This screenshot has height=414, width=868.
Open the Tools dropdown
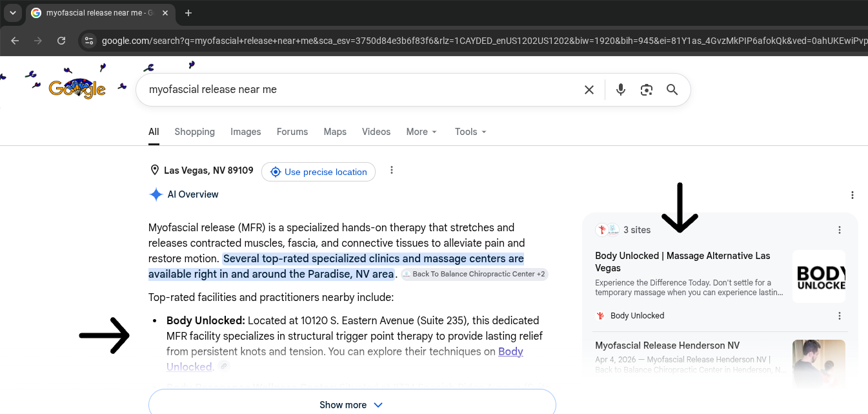pyautogui.click(x=470, y=132)
